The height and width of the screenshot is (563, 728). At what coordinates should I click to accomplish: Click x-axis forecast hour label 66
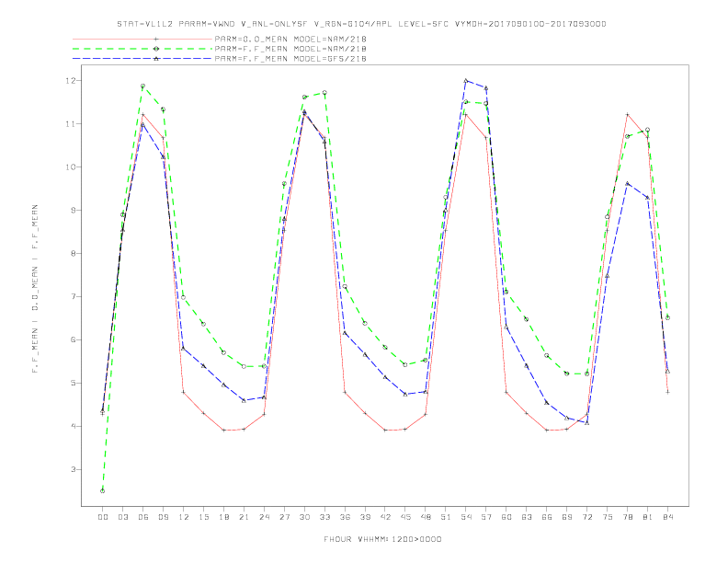point(547,517)
